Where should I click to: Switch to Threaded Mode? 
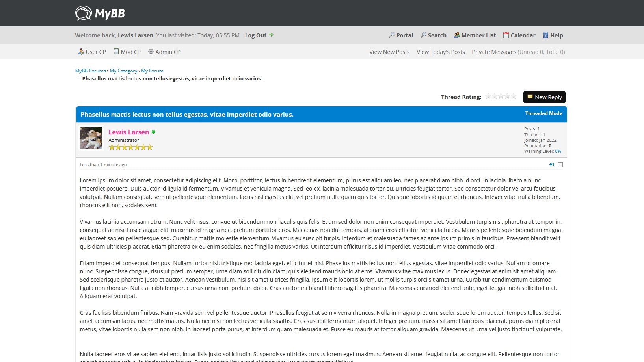click(543, 113)
